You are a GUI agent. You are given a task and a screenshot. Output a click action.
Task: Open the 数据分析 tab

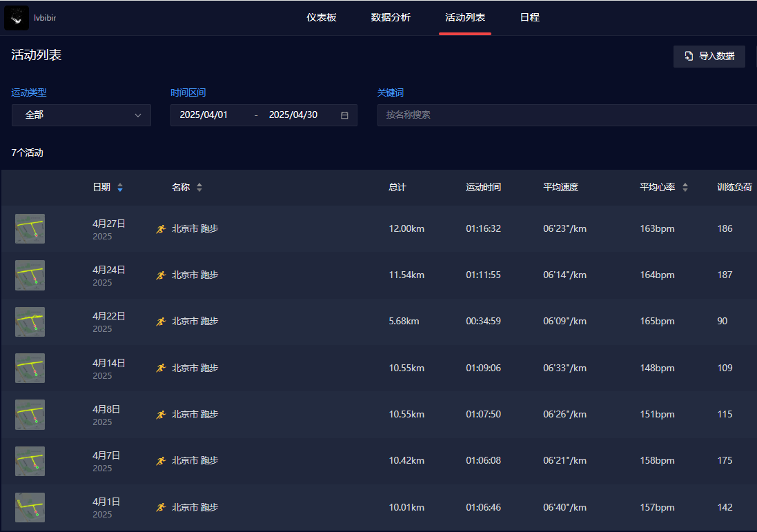tap(391, 17)
